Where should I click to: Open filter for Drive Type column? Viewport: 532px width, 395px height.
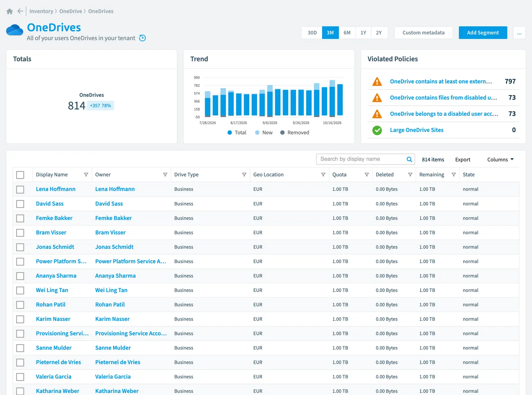[244, 175]
